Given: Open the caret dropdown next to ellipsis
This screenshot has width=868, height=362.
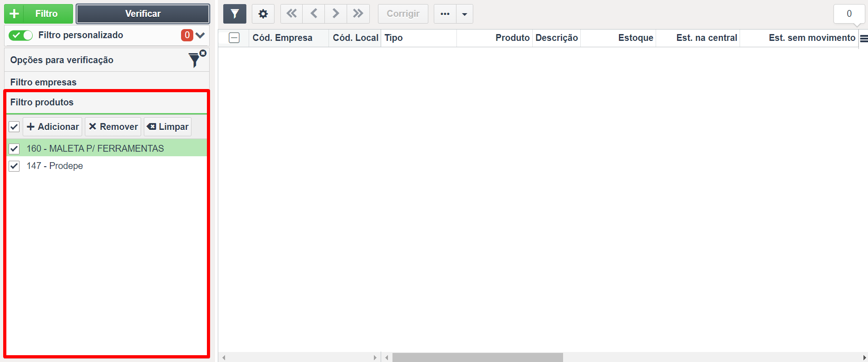Looking at the screenshot, I should (465, 14).
